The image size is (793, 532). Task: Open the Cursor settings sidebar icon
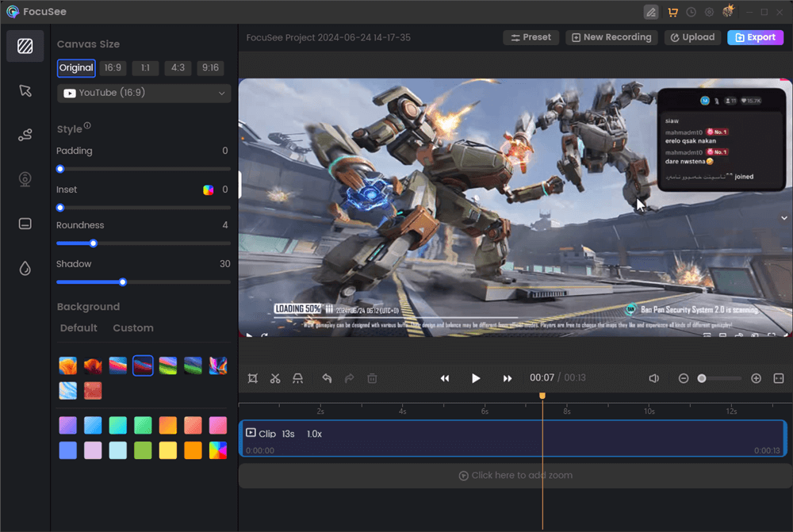click(x=25, y=91)
